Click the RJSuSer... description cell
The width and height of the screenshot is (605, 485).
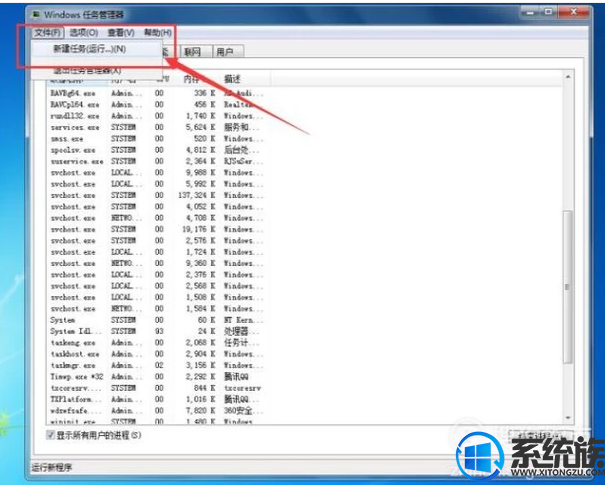(243, 161)
